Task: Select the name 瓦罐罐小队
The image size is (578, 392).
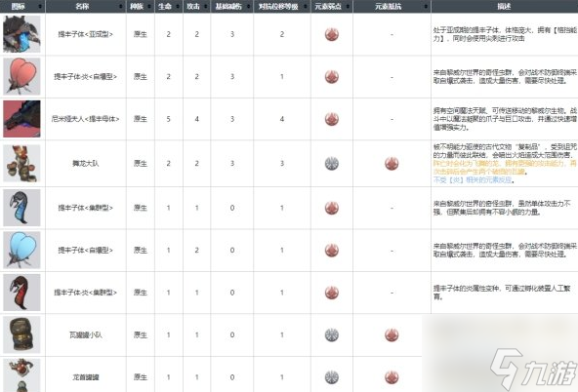Action: pos(86,334)
